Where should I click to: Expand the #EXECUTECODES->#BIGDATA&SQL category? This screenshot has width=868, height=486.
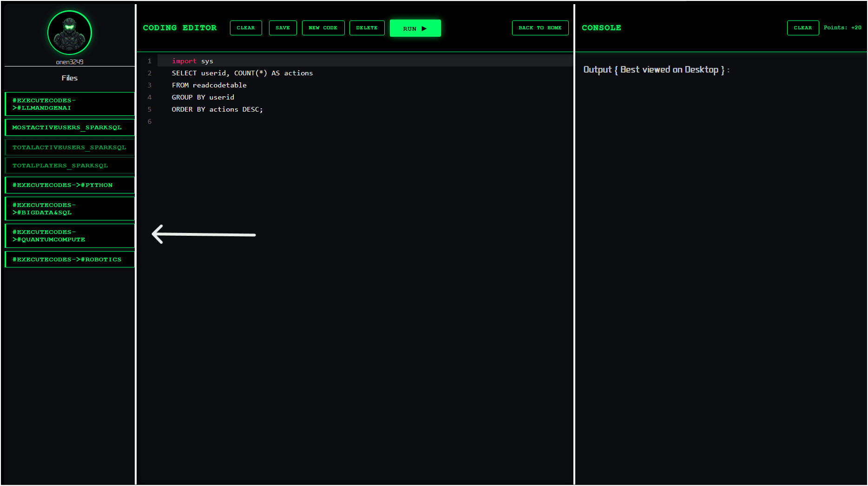coord(70,209)
